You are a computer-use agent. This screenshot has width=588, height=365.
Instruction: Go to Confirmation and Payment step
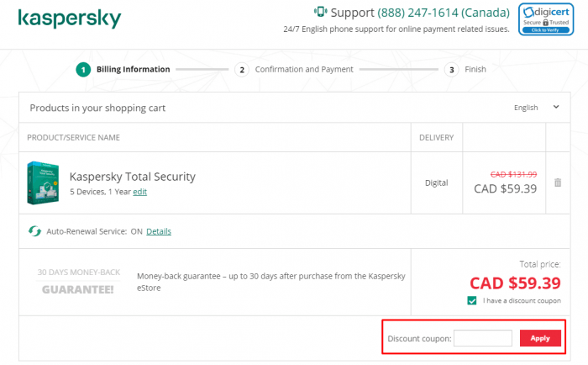304,70
